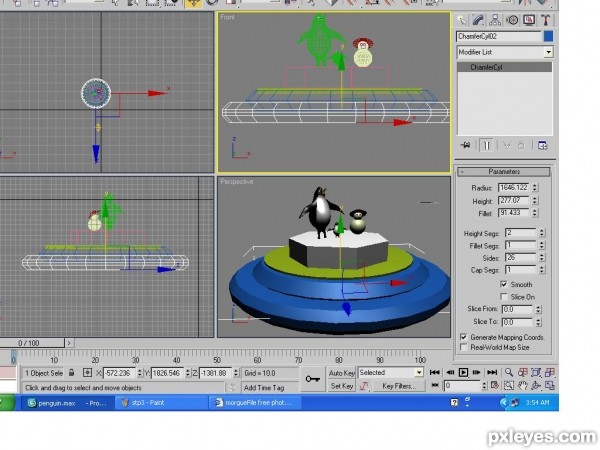
Task: Toggle Show End Result button
Action: pos(486,145)
